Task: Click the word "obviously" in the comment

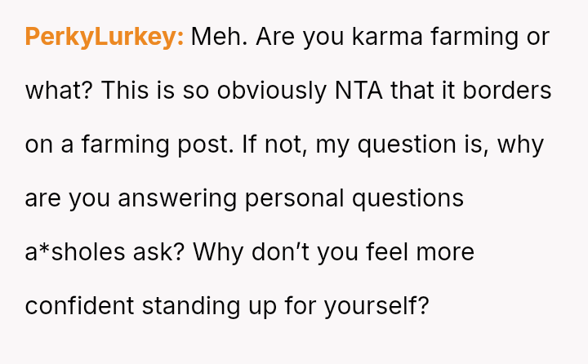Action: (x=271, y=91)
